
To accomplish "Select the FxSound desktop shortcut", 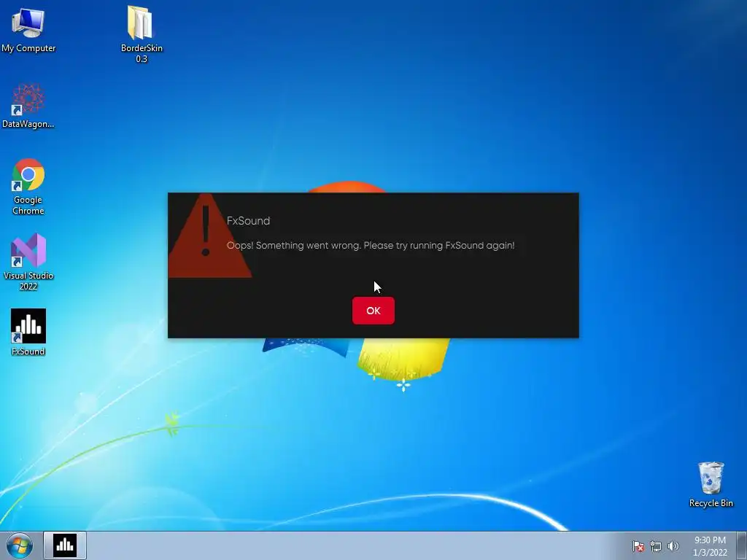I will tap(28, 332).
